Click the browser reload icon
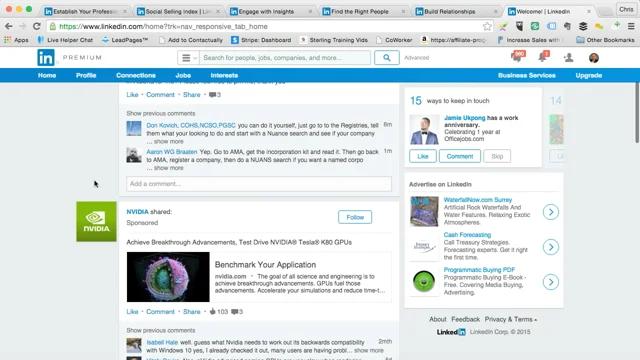The width and height of the screenshot is (640, 360). coord(37,26)
